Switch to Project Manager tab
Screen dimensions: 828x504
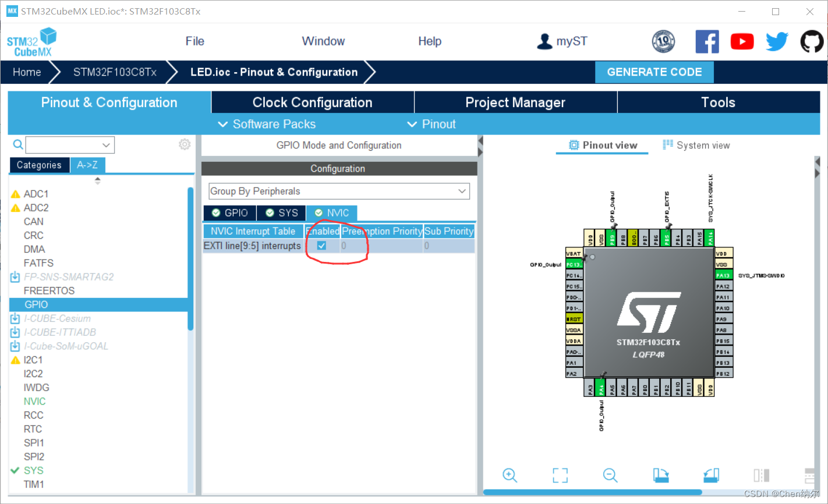tap(515, 102)
